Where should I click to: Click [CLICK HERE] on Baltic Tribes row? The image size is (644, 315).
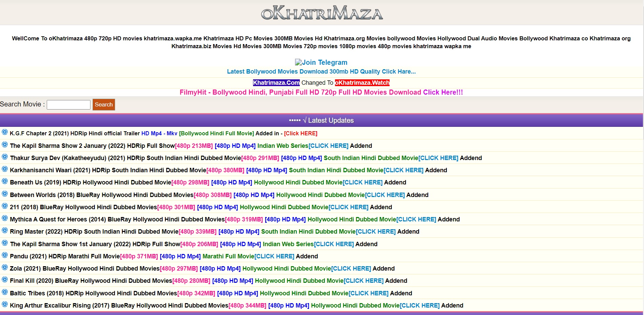click(x=369, y=293)
